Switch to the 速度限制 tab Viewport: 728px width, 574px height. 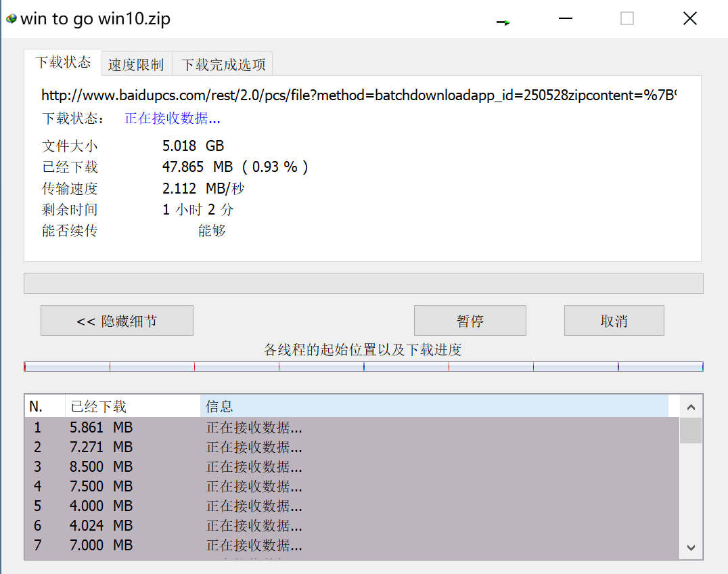coord(136,64)
